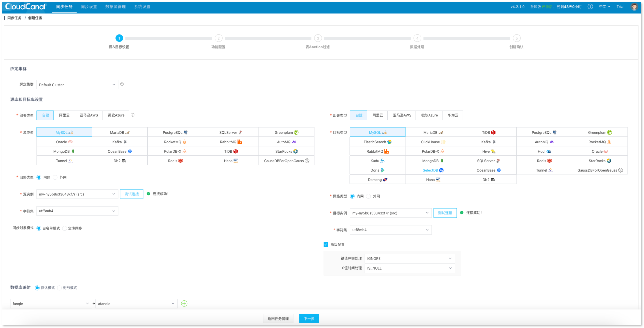The height and width of the screenshot is (328, 644).
Task: Open the help question mark in header
Action: coord(590,7)
